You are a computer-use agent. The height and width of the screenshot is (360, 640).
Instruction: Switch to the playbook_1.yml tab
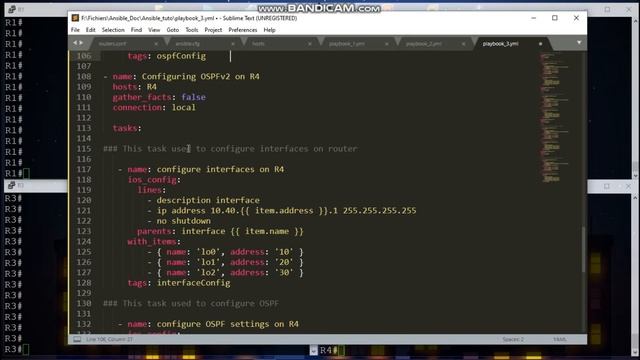click(x=347, y=44)
